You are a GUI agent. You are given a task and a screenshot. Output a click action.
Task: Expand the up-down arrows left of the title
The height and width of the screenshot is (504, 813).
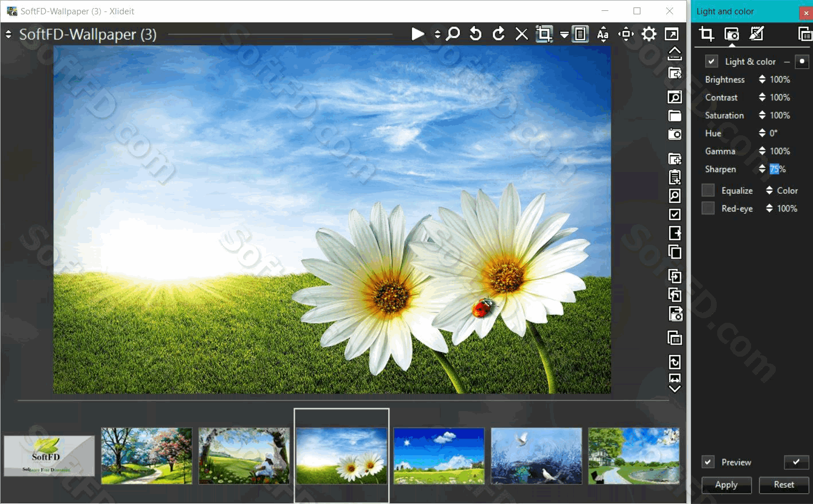9,34
